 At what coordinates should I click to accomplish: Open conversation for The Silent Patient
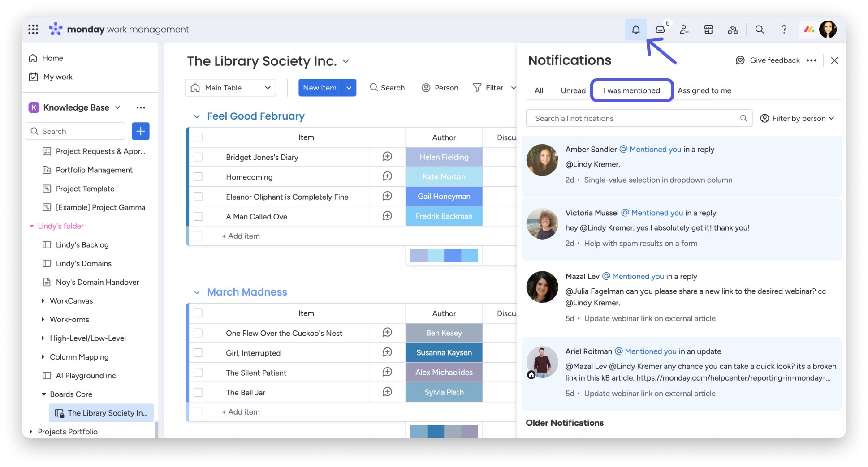388,372
